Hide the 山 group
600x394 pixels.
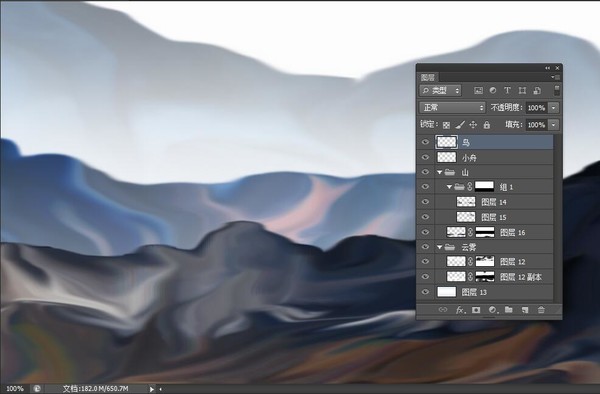coord(425,172)
